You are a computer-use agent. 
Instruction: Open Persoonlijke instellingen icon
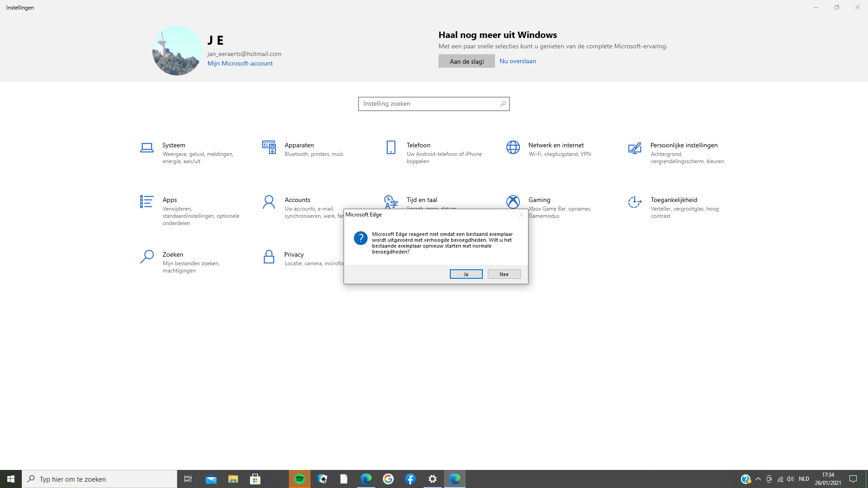tap(635, 148)
